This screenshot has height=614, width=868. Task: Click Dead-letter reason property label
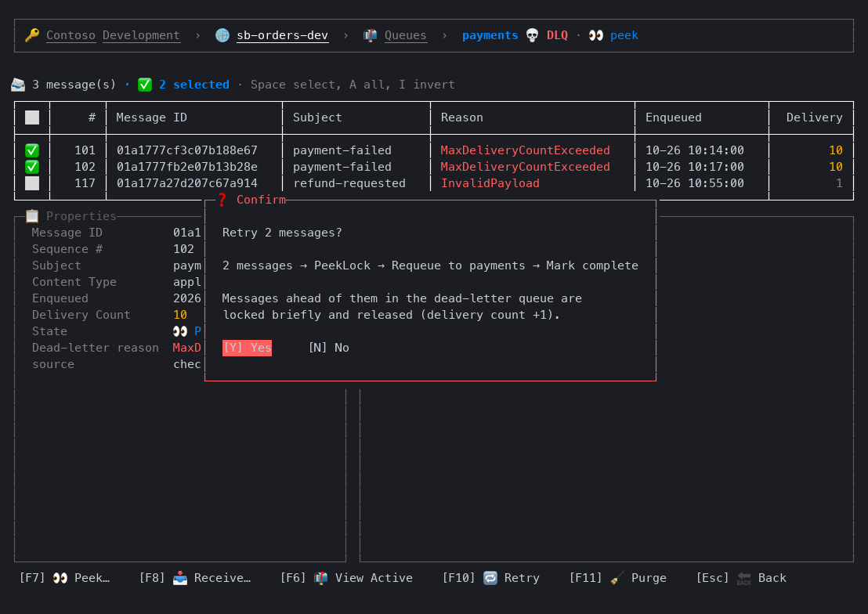point(96,348)
